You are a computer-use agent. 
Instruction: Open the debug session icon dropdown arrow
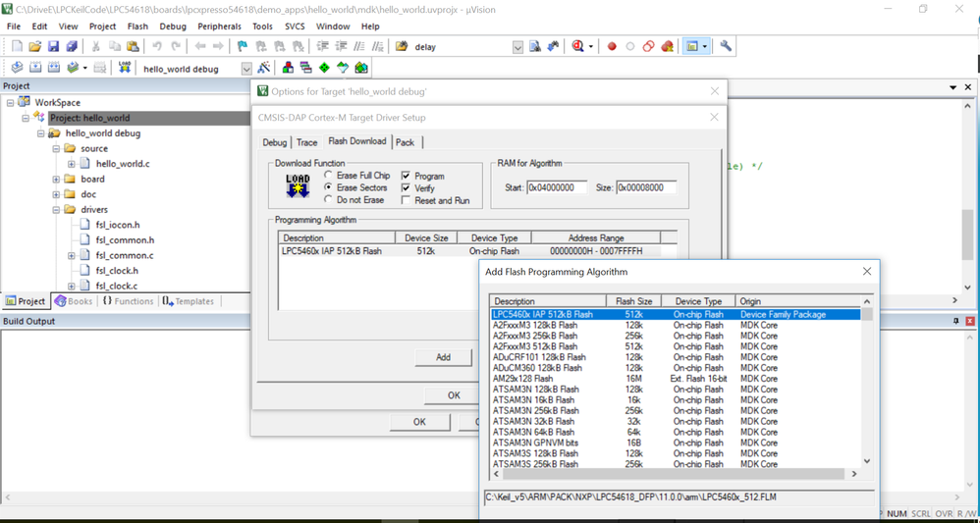[x=590, y=47]
